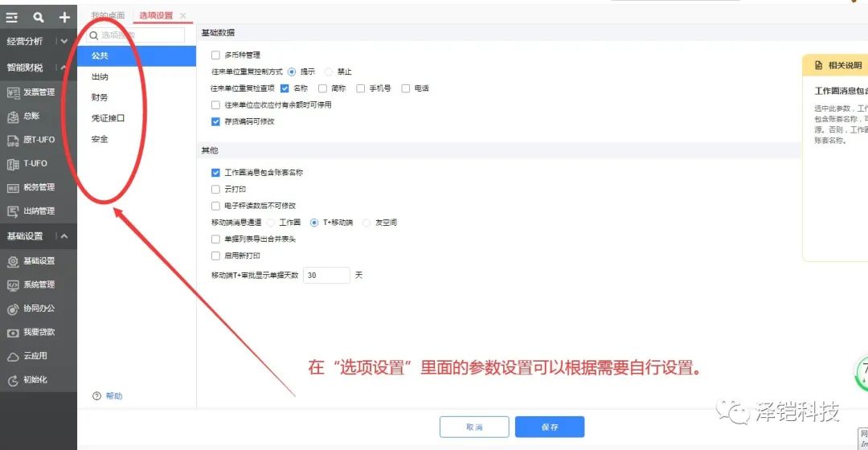Switch to 选项设置 tab
This screenshot has height=450, width=868.
[x=156, y=15]
